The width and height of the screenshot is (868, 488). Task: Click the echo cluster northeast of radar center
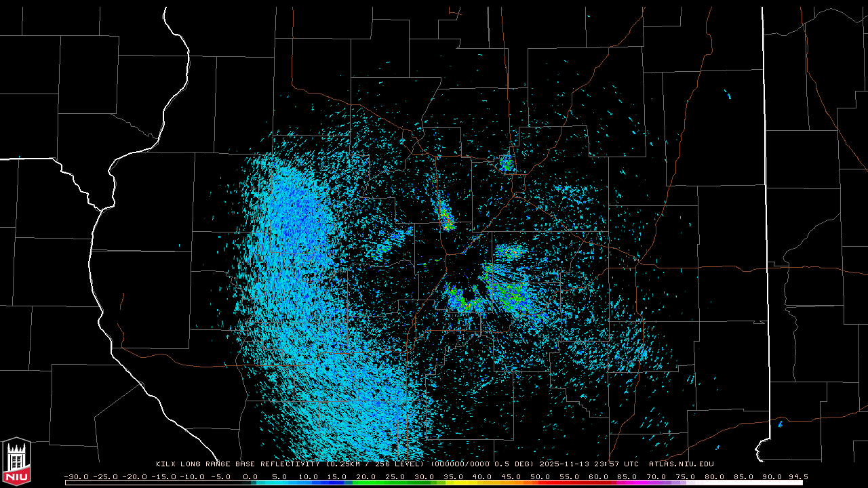510,251
